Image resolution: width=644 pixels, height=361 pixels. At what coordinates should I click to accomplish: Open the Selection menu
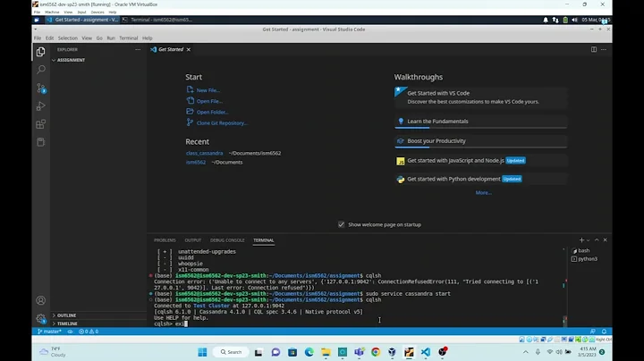pos(68,38)
